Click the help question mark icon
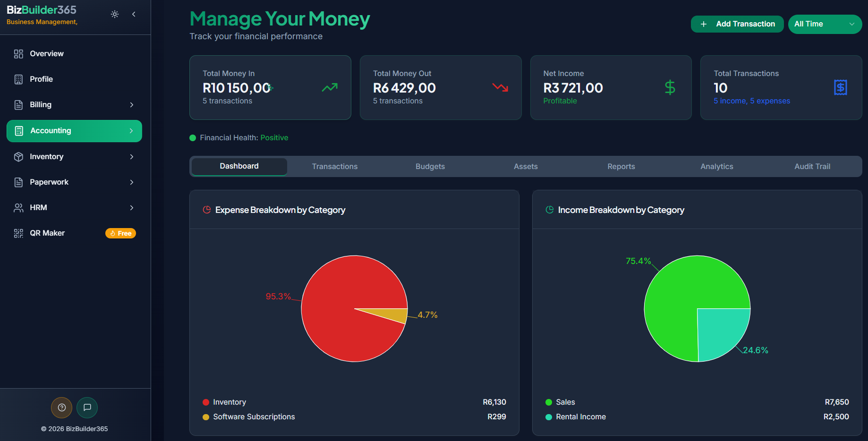The width and height of the screenshot is (868, 441). pyautogui.click(x=61, y=407)
